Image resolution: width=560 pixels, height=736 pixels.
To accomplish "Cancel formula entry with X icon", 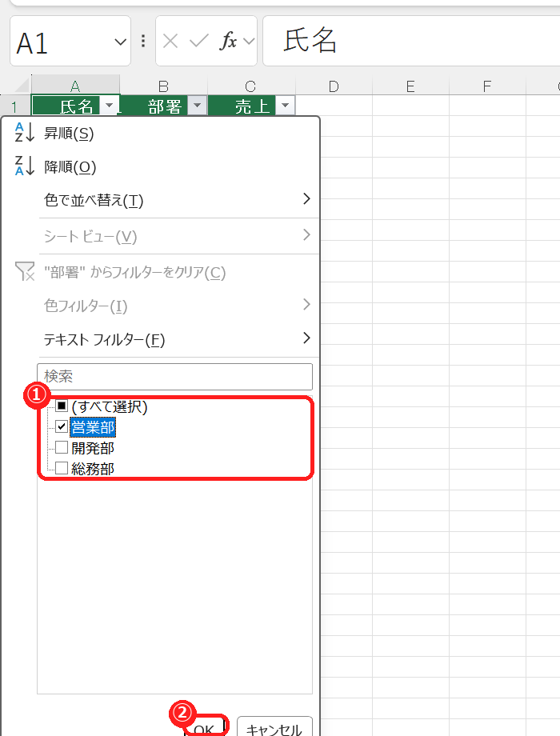I will [170, 42].
